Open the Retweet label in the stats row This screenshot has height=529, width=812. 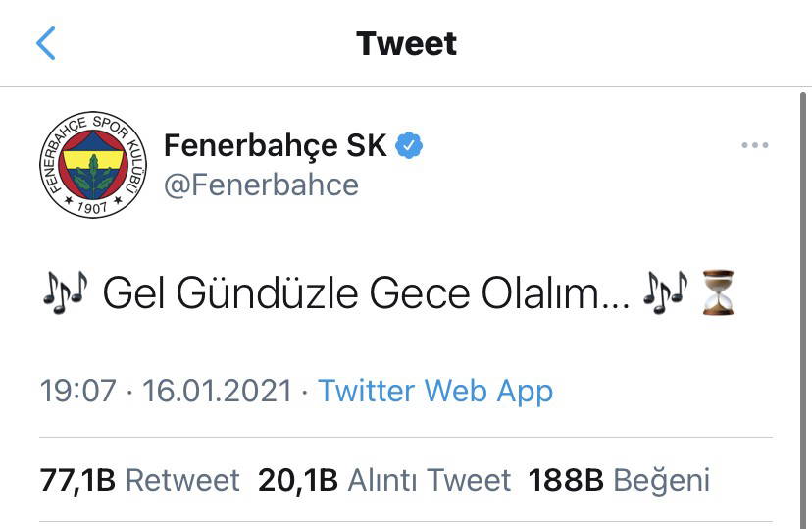point(182,480)
